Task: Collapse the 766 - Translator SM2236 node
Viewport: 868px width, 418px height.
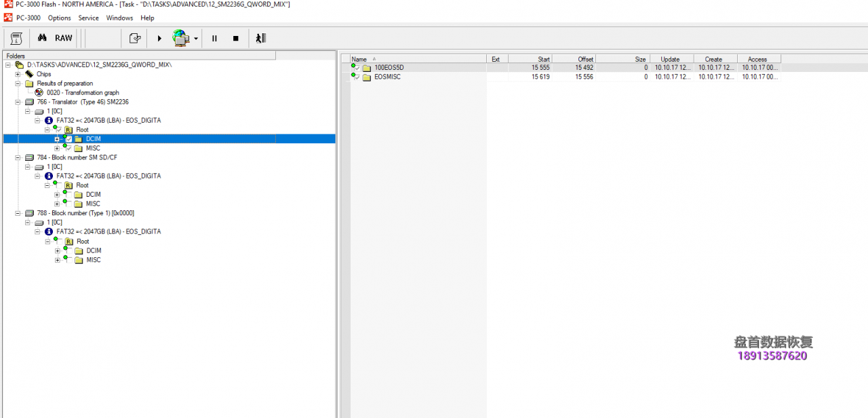Action: (18, 102)
